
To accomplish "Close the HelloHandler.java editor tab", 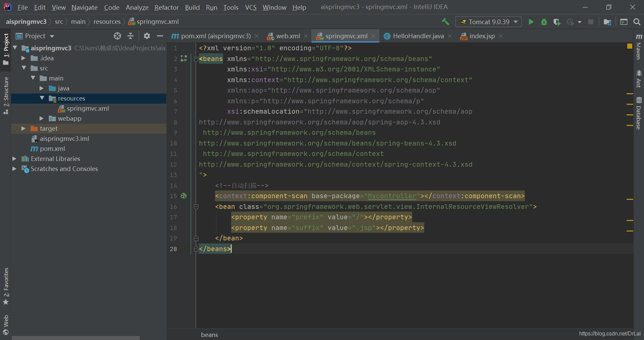I will point(450,36).
